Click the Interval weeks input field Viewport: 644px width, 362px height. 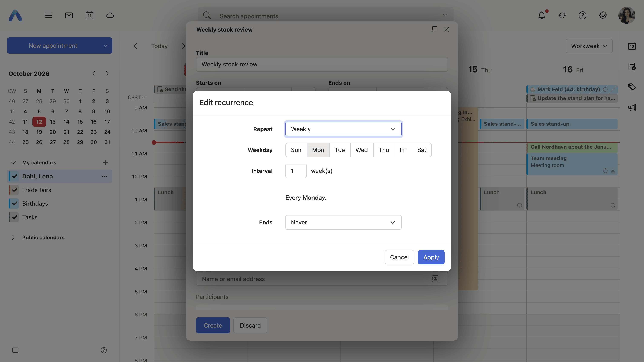point(296,171)
